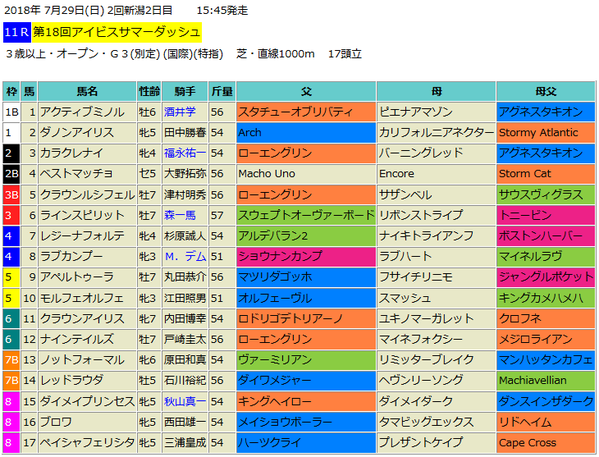Click damsire cell トニービン
Viewport: 599px width, 457px height.
[x=546, y=216]
